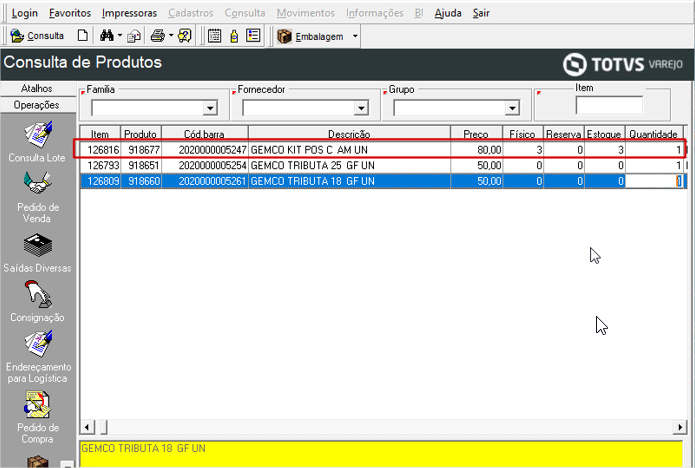Open the Favoritos menu
The image size is (695, 468).
pyautogui.click(x=70, y=13)
